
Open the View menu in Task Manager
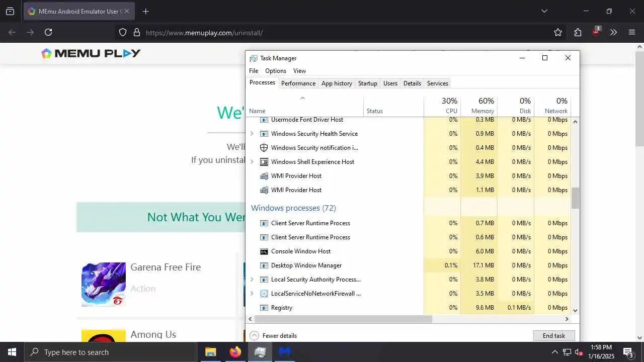299,71
